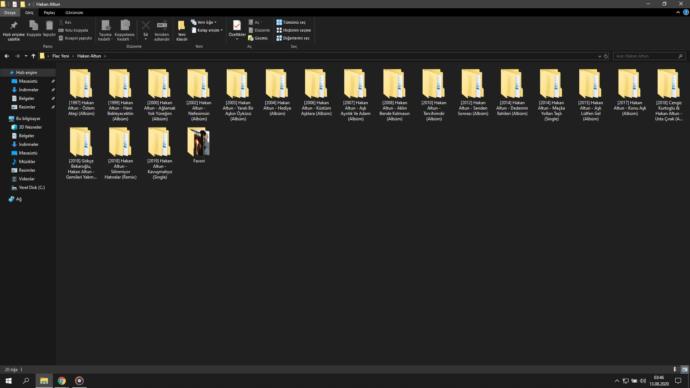This screenshot has width=690, height=388.
Task: Open Videolar in the navigation pane
Action: [26, 179]
